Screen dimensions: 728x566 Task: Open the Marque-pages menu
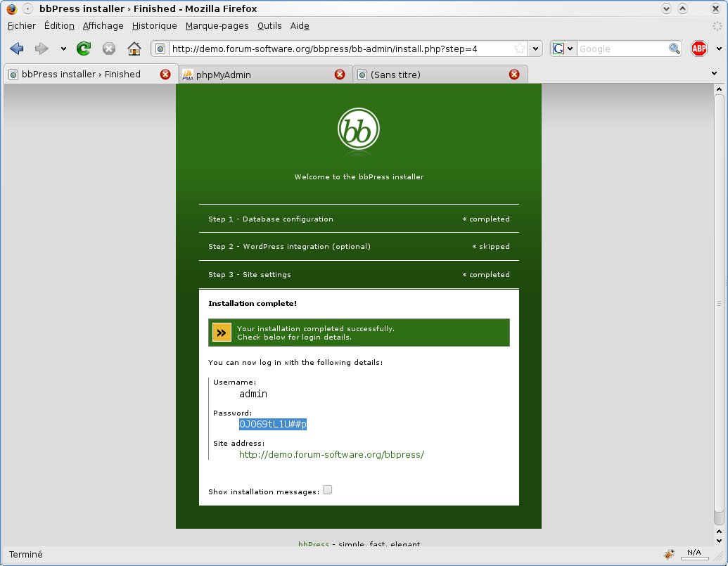[x=217, y=26]
